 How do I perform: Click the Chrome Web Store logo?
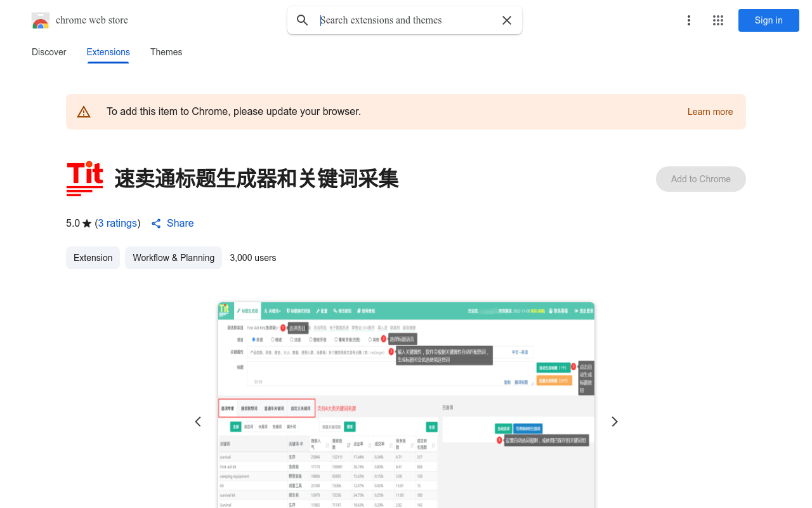[x=41, y=21]
